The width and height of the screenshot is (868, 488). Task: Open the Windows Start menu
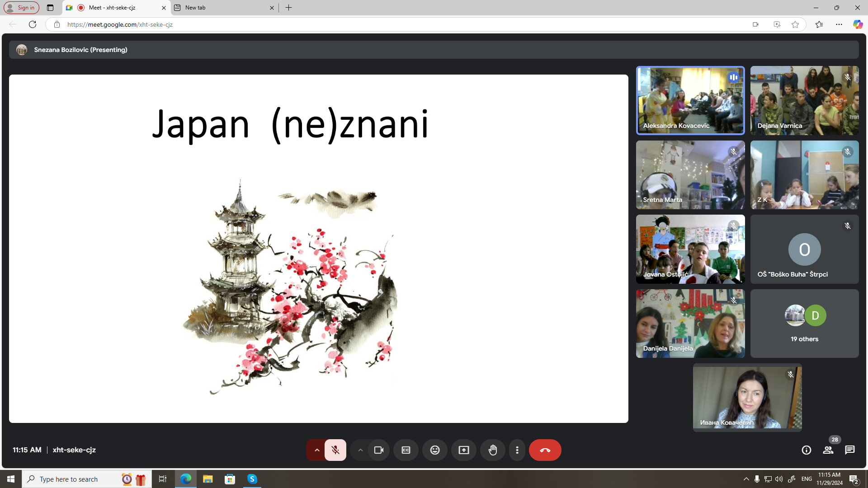11,479
